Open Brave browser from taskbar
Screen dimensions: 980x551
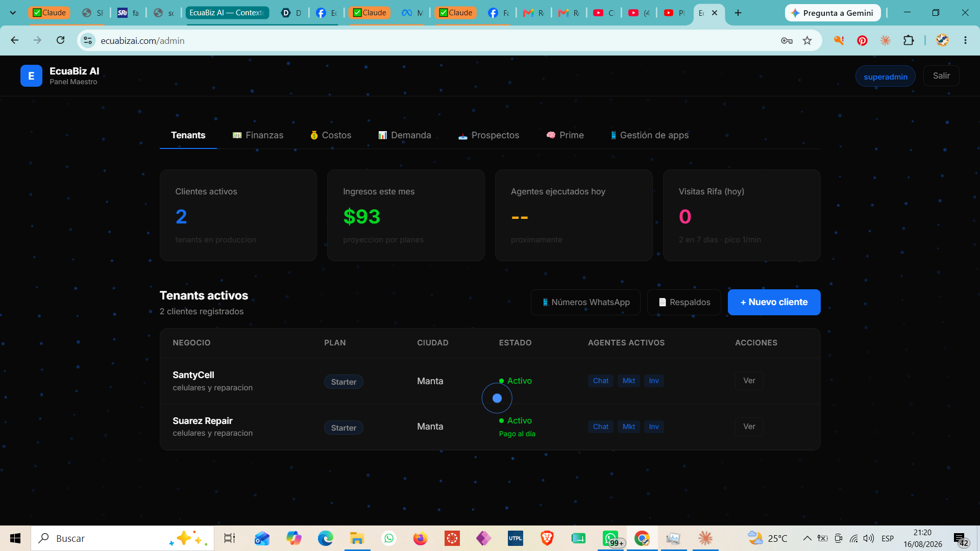pyautogui.click(x=547, y=538)
